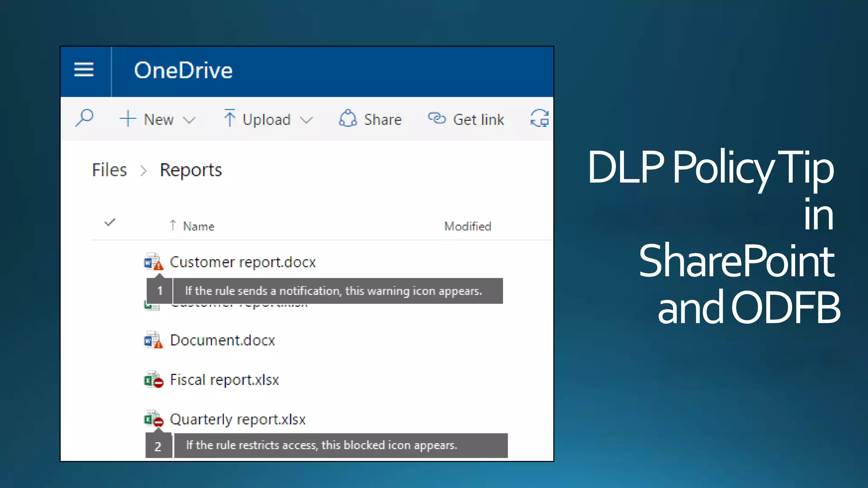This screenshot has width=868, height=488.
Task: Click the Upload button
Action: [x=268, y=119]
